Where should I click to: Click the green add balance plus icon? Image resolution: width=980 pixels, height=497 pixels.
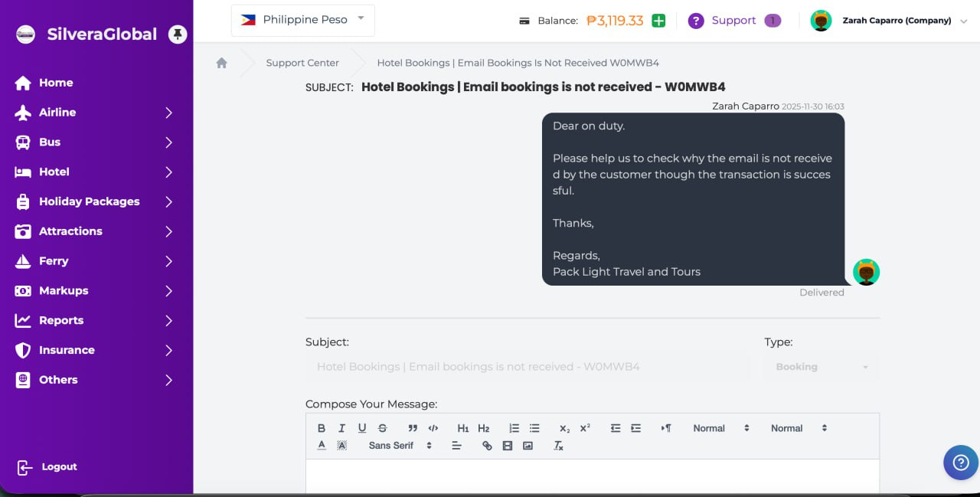click(x=658, y=21)
